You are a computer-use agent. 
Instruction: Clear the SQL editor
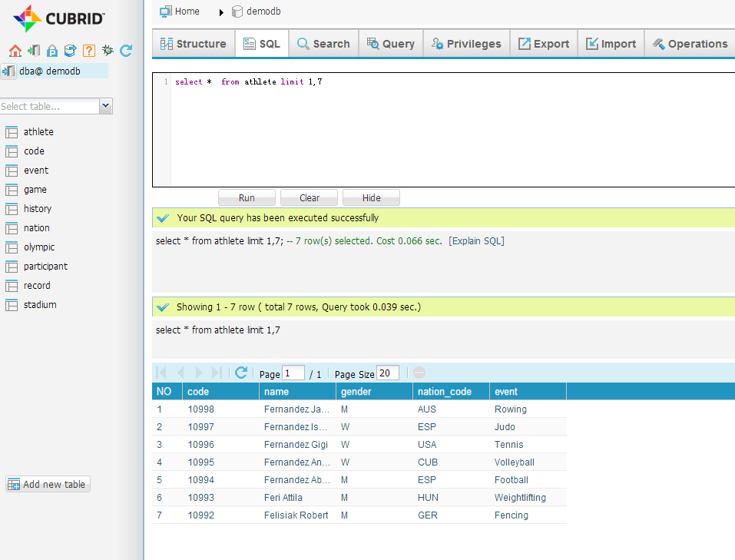click(310, 198)
